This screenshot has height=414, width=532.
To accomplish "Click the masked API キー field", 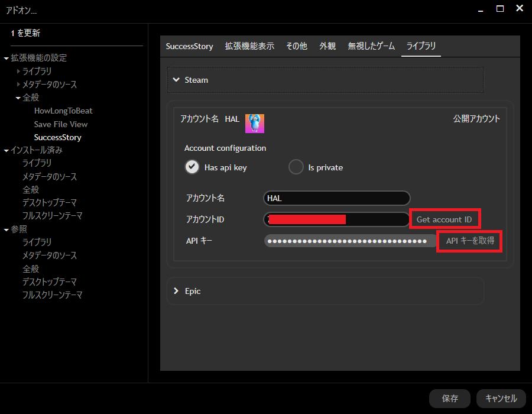I will (x=351, y=241).
